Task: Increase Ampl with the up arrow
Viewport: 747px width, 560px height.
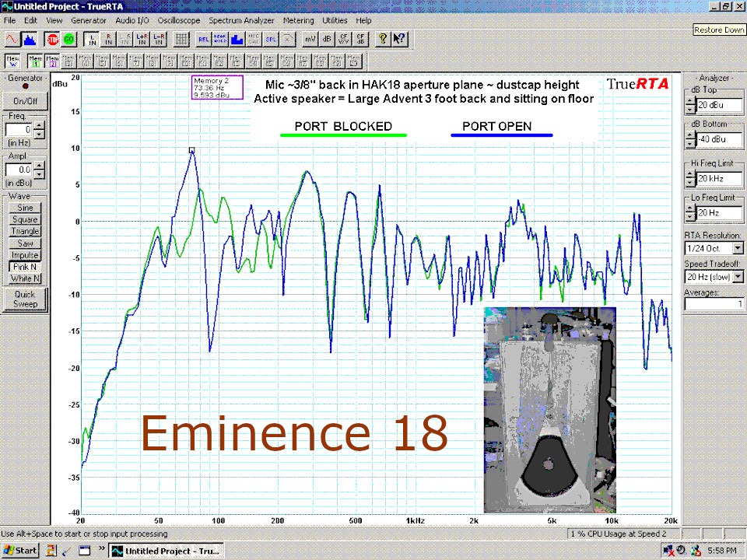Action: point(40,166)
